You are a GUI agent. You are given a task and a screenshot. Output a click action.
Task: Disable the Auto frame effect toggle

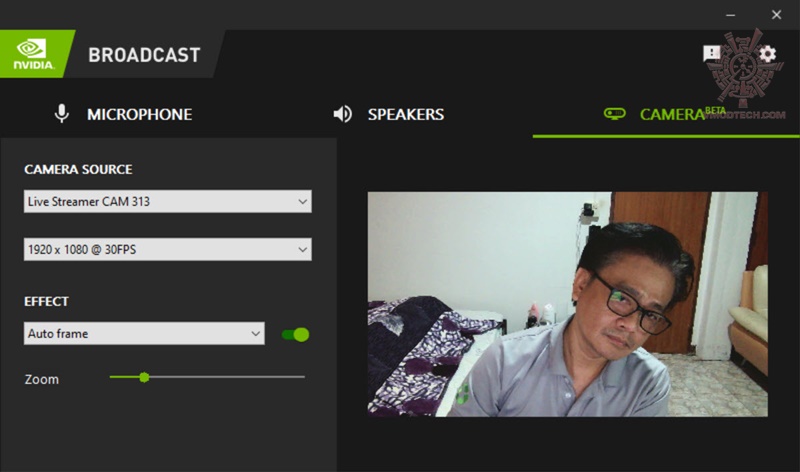point(295,335)
